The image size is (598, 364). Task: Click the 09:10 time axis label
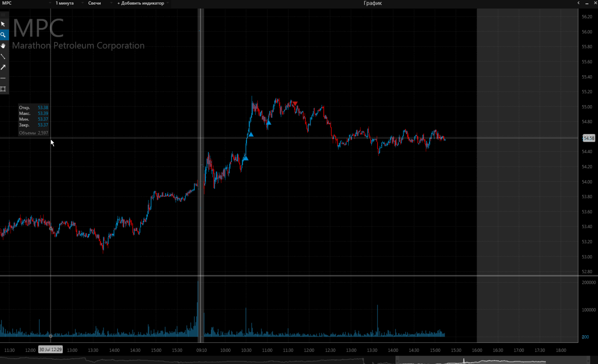(202, 350)
